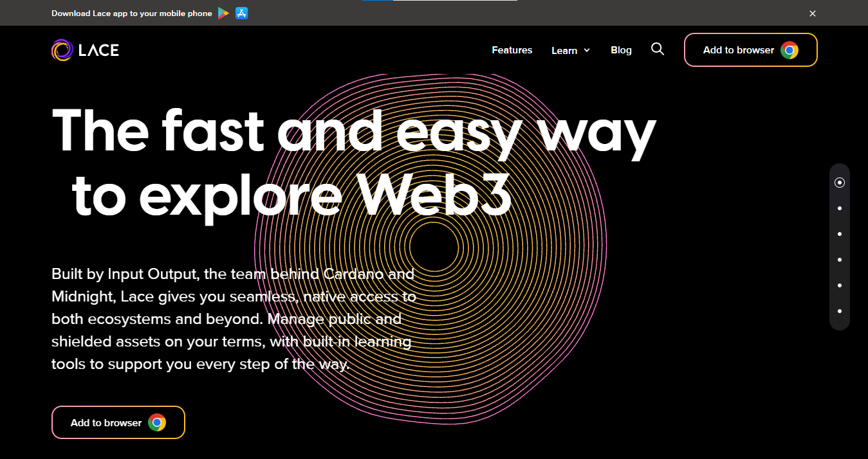Viewport: 868px width, 459px height.
Task: Jump to the fifth section dot
Action: [840, 285]
